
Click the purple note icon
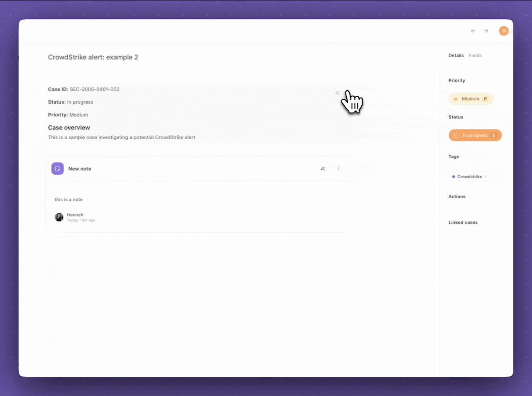click(x=58, y=169)
